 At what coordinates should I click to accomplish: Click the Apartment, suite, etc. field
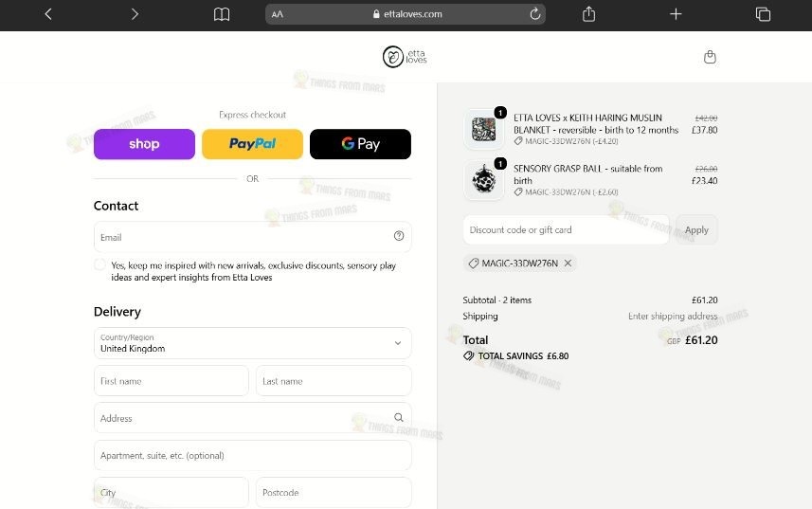tap(253, 456)
